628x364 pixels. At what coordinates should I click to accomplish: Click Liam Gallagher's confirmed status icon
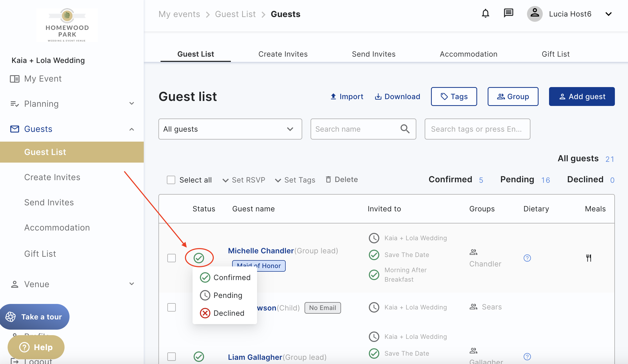coord(199,357)
